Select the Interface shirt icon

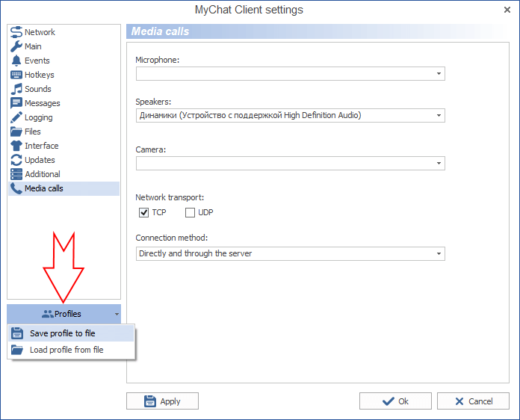pyautogui.click(x=16, y=146)
